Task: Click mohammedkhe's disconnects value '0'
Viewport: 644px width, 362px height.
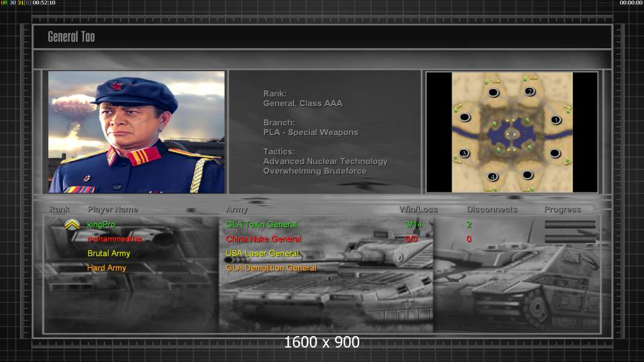Action: coord(469,239)
